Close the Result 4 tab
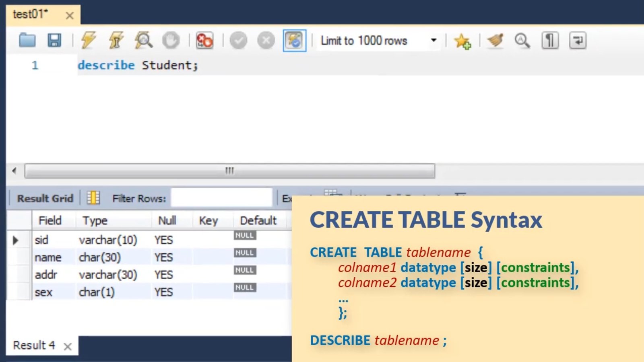The image size is (644, 362). click(x=68, y=346)
